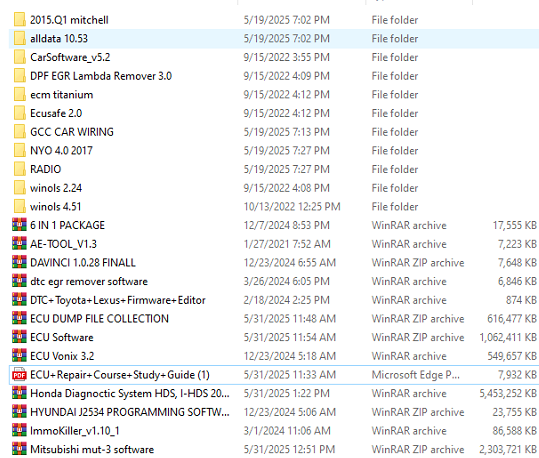Click the AE-TOOL_V1.3 archive icon
This screenshot has width=539, height=458.
click(19, 244)
